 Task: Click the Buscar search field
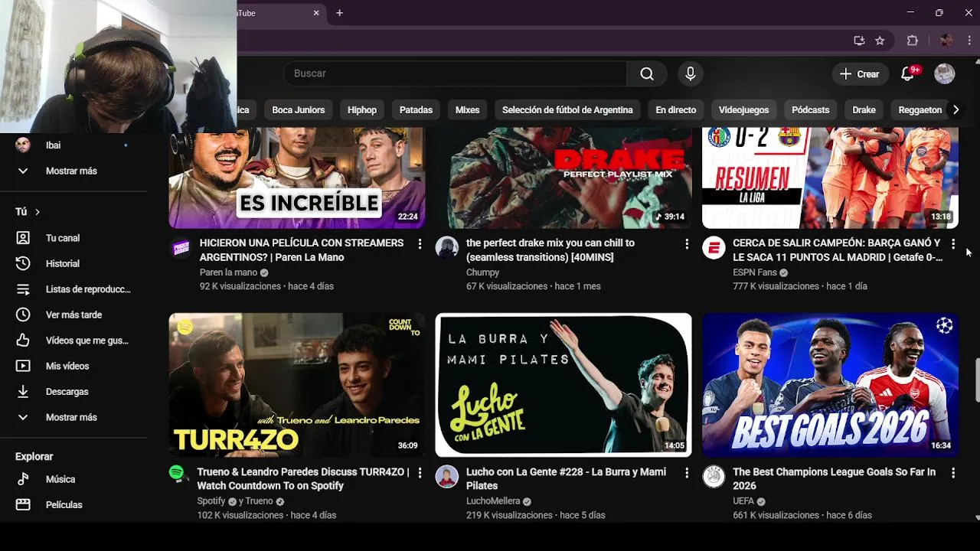[456, 73]
